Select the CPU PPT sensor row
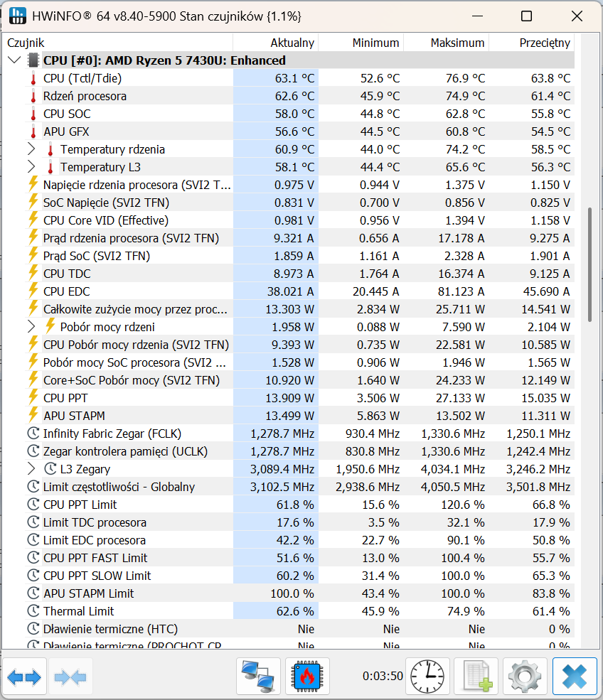Screen dimensions: 603x700 [x=65, y=398]
